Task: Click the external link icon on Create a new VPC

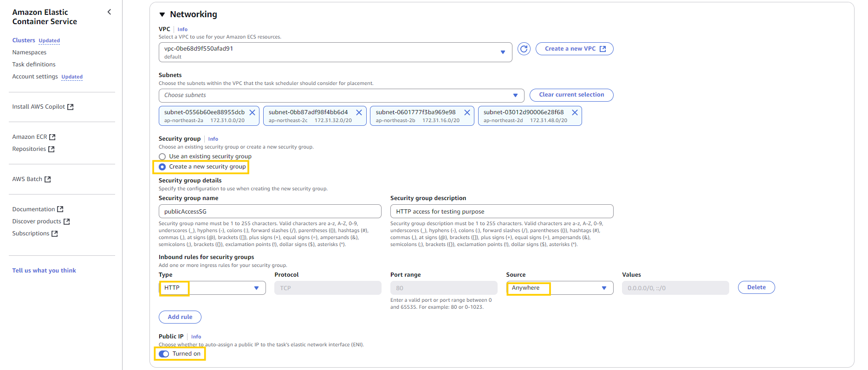Action: 602,49
